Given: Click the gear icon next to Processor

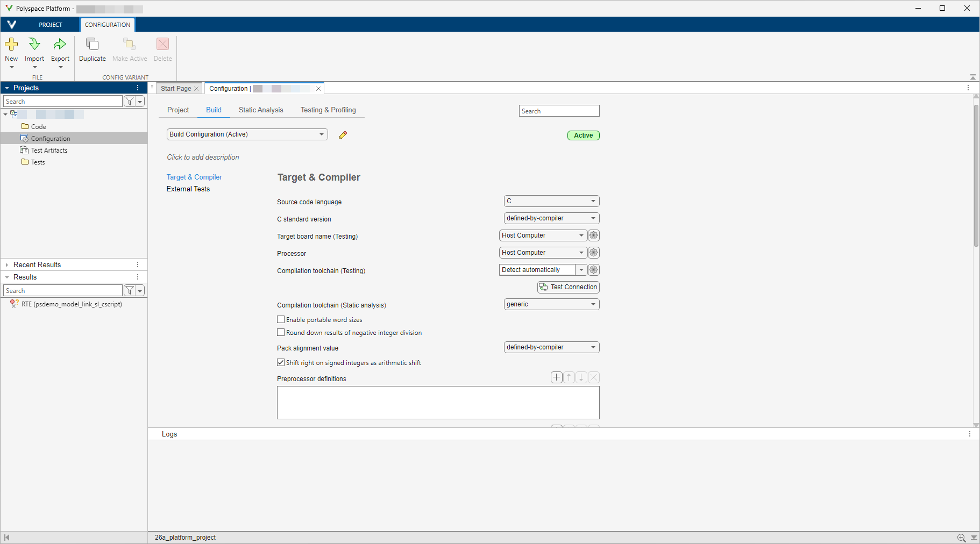Looking at the screenshot, I should click(593, 252).
